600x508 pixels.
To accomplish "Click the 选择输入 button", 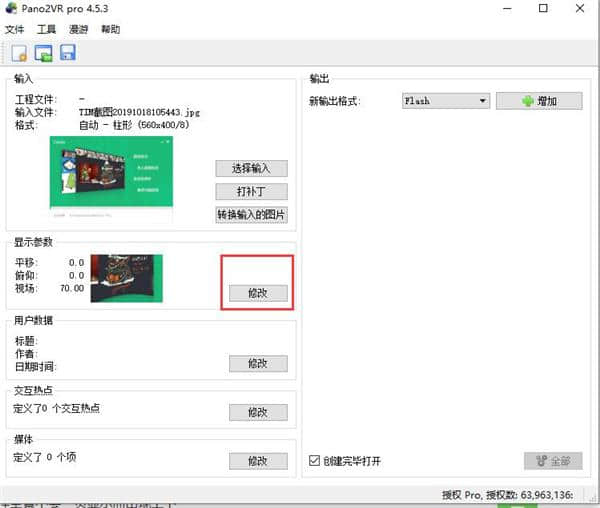I will 251,168.
